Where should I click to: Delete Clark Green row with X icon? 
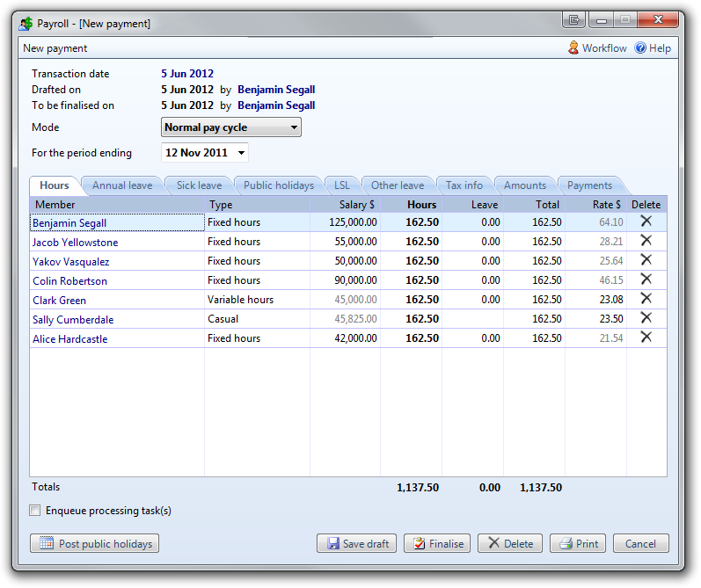coord(646,299)
